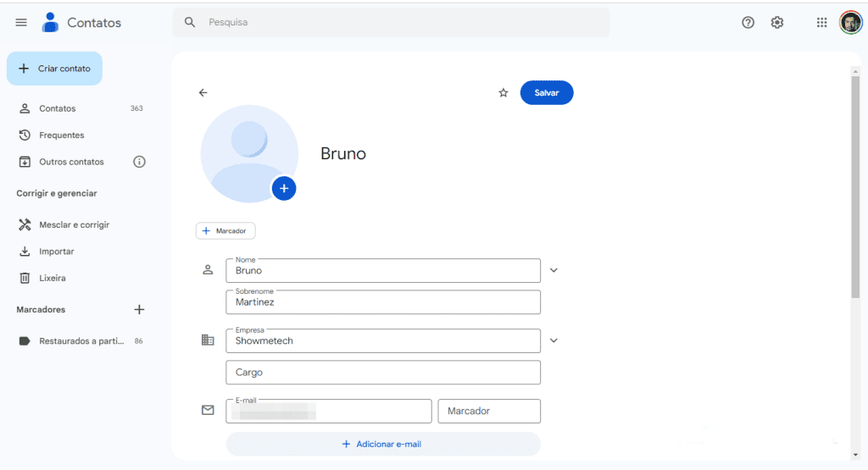Save contact with Salvar button
The width and height of the screenshot is (868, 470).
click(x=547, y=92)
